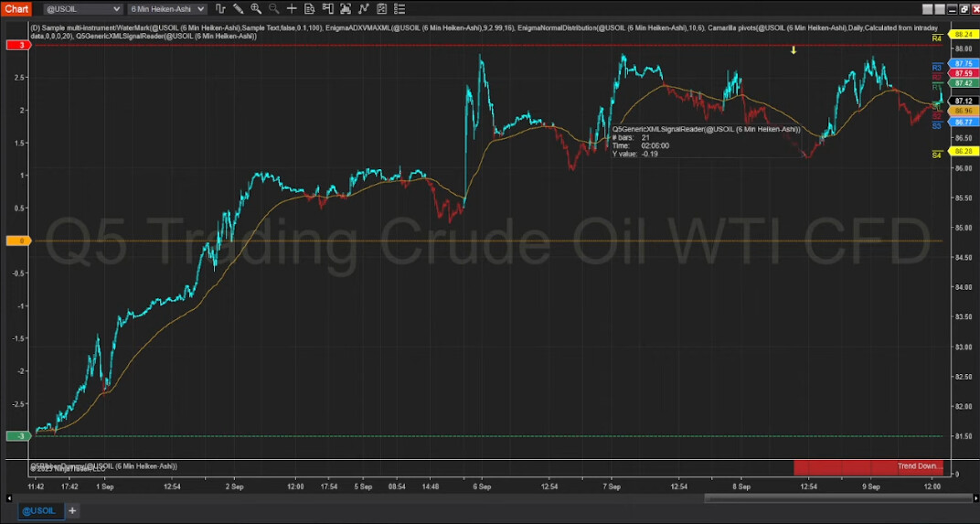Open the Data Series icon
Screen dimensions: 980x524
click(346, 9)
